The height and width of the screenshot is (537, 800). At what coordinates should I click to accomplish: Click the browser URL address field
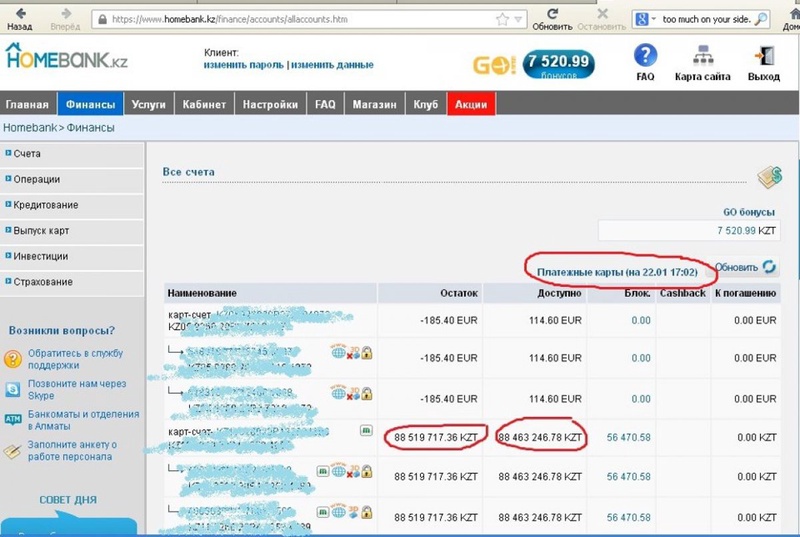[x=300, y=18]
